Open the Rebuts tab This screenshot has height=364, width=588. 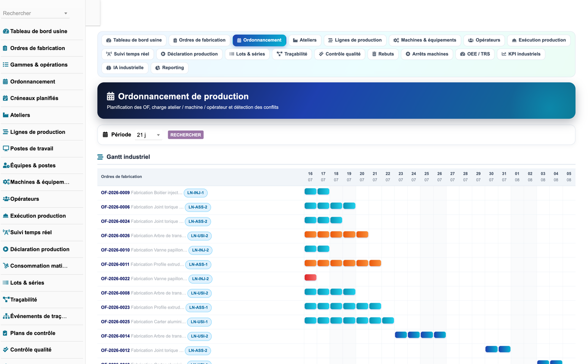(x=383, y=54)
